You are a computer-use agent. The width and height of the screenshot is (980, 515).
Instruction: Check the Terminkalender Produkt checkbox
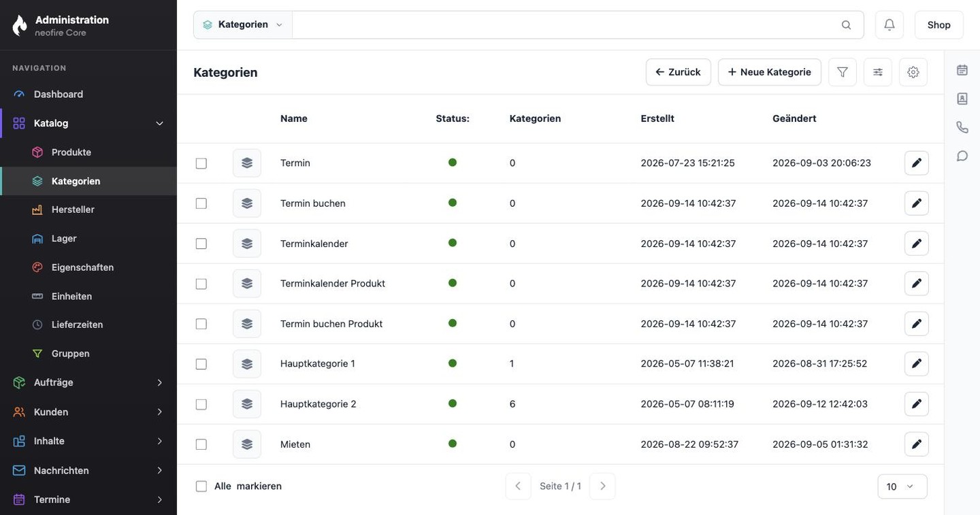(201, 284)
